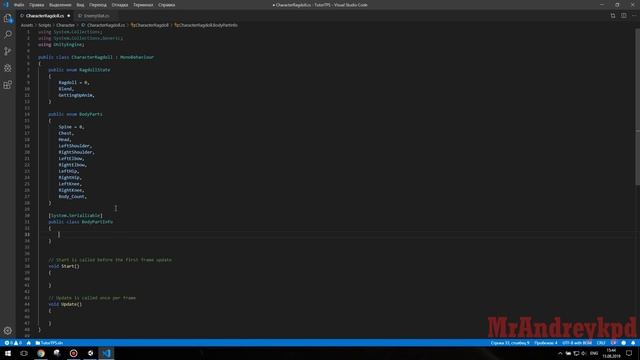Viewport: 640px width, 360px height.
Task: Switch to the CharacterRagdoll.cs tab
Action: tap(44, 16)
